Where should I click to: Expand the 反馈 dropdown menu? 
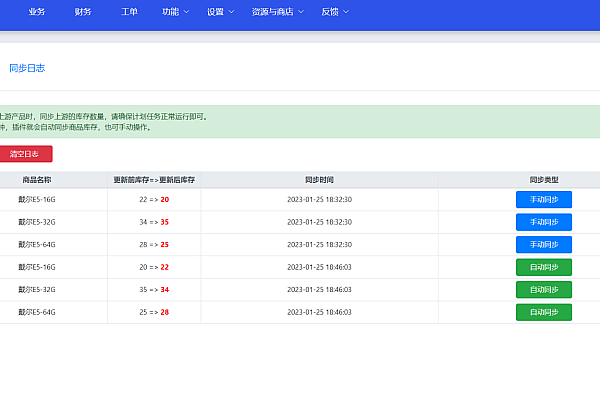click(x=335, y=12)
